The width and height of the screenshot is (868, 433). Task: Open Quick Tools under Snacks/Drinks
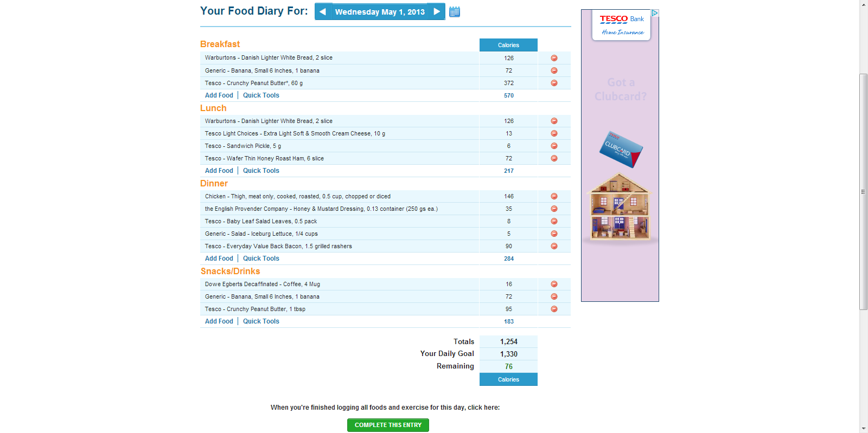261,321
